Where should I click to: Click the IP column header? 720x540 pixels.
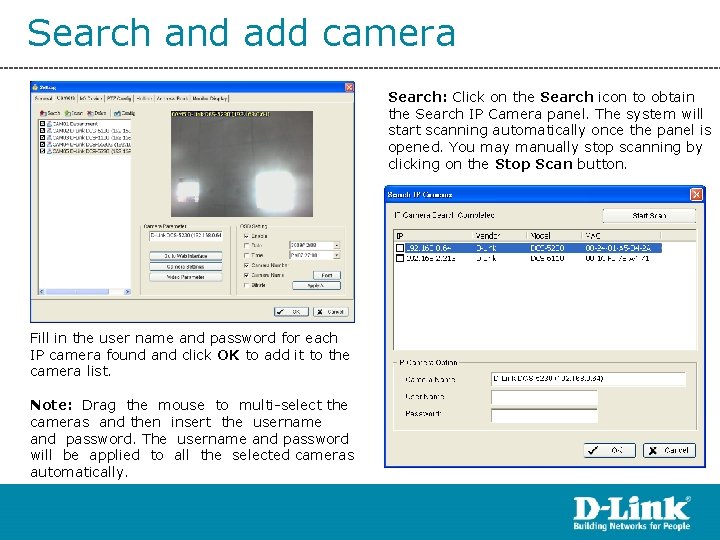coord(433,236)
